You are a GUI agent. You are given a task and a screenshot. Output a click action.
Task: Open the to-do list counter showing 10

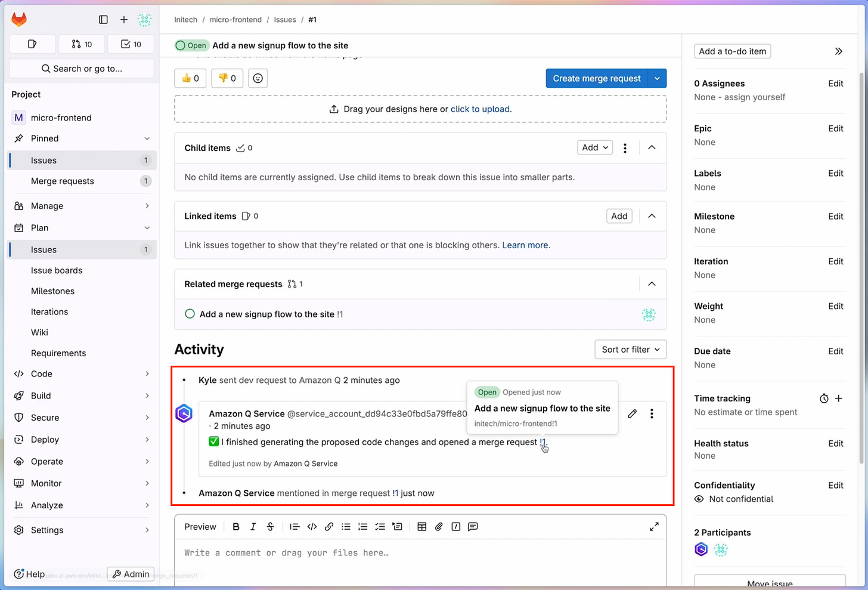(x=131, y=44)
